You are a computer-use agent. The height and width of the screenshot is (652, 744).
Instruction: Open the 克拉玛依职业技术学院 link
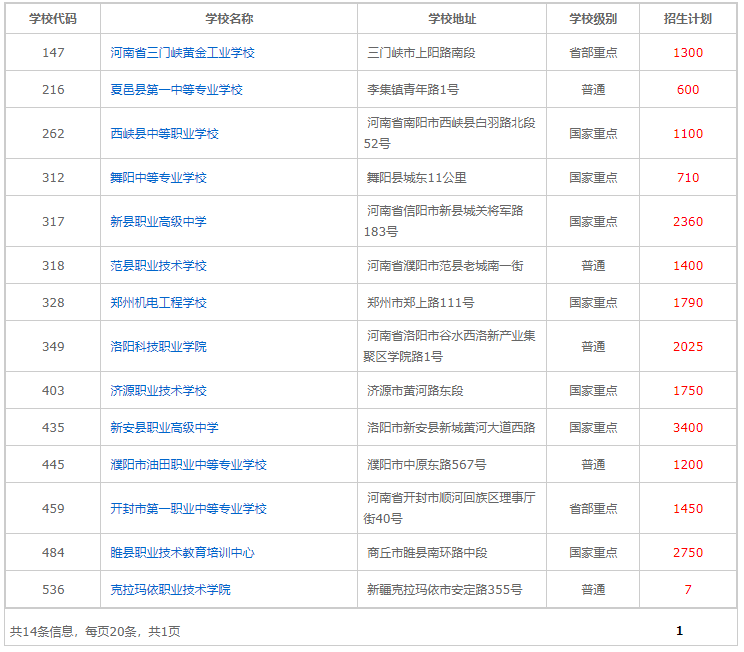[x=170, y=590]
